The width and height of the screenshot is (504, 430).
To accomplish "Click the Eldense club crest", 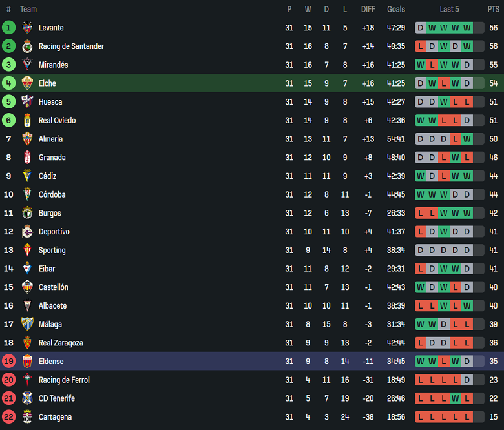I will pyautogui.click(x=27, y=362).
